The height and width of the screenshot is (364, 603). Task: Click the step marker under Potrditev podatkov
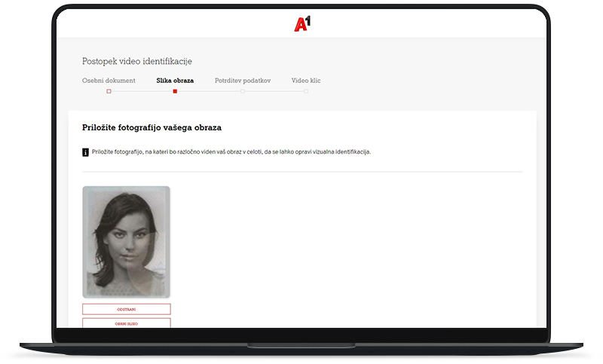pyautogui.click(x=243, y=91)
